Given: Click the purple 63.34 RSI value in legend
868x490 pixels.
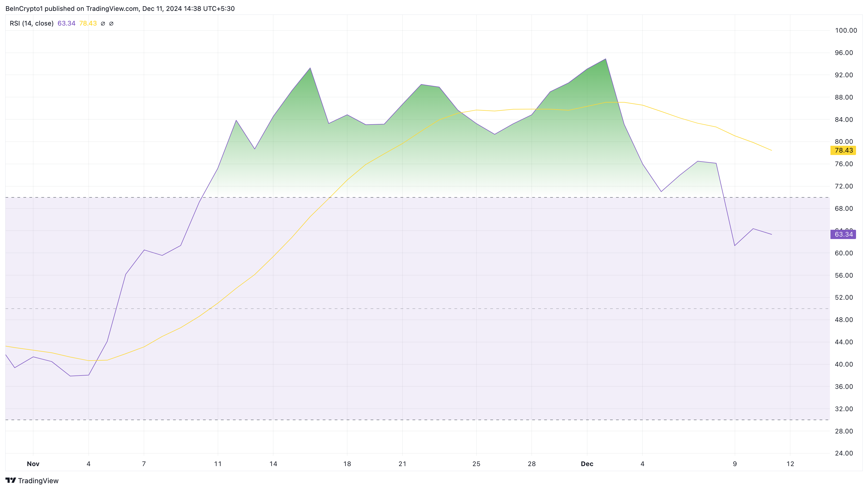Looking at the screenshot, I should (x=66, y=23).
